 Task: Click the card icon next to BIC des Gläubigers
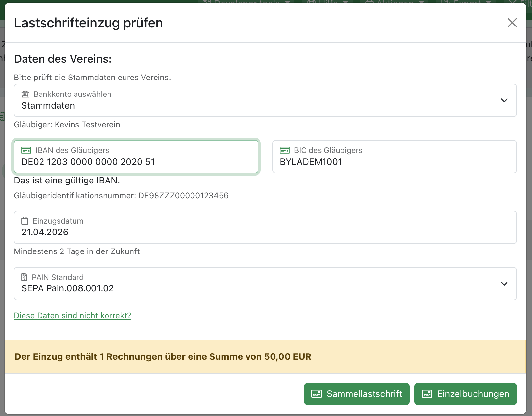(x=285, y=150)
